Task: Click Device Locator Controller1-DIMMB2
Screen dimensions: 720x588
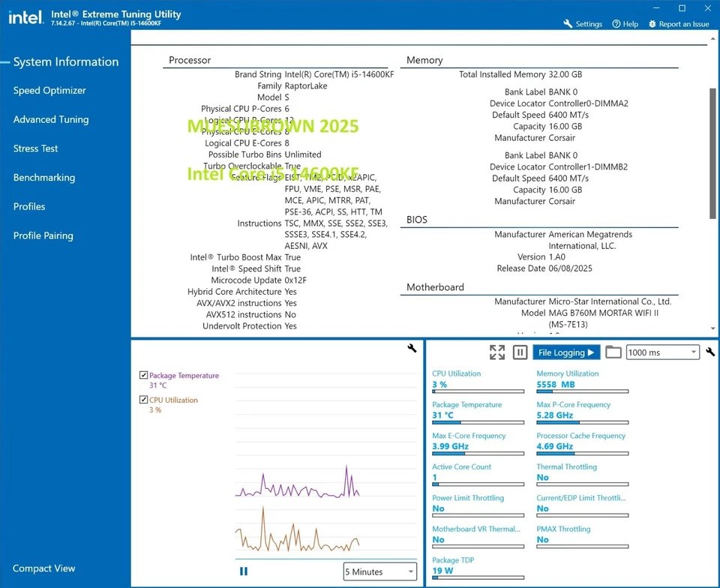Action: pos(588,166)
